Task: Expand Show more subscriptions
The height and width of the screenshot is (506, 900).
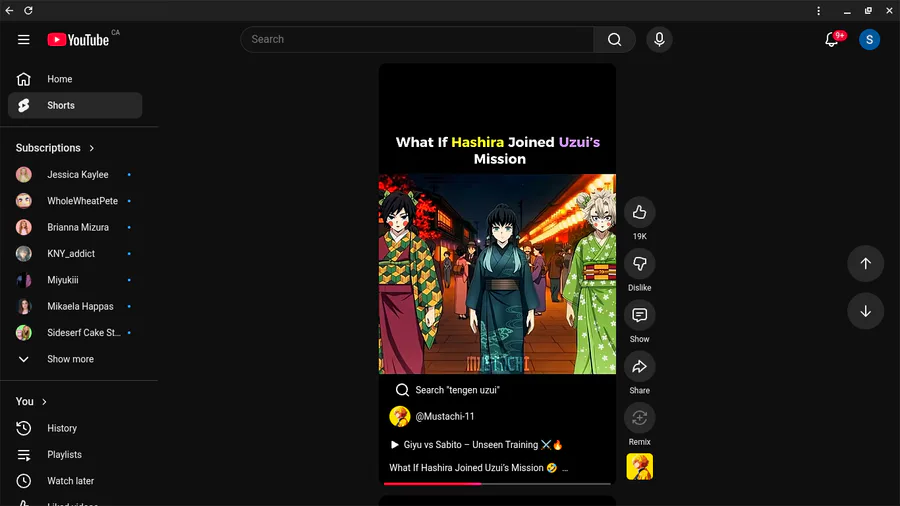Action: [75, 359]
